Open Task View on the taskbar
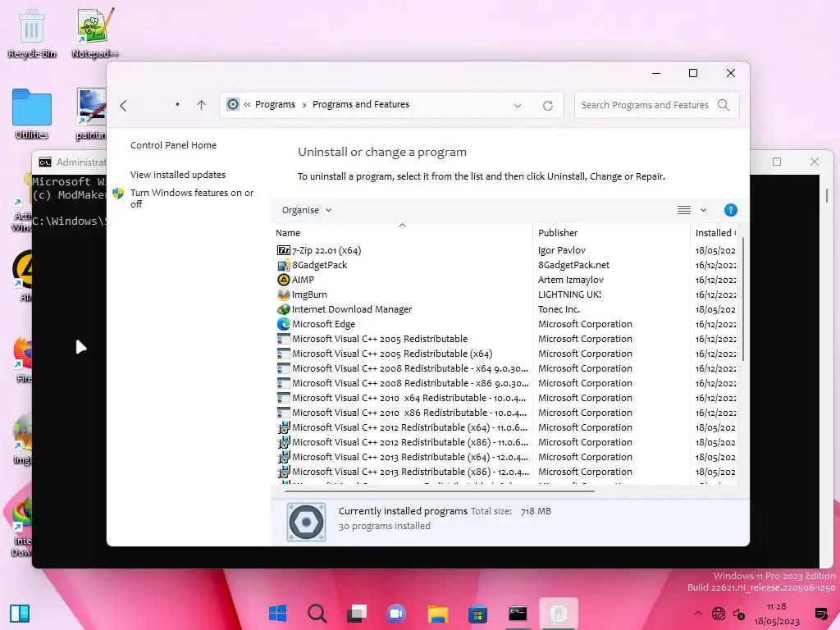This screenshot has width=840, height=630. [x=357, y=614]
